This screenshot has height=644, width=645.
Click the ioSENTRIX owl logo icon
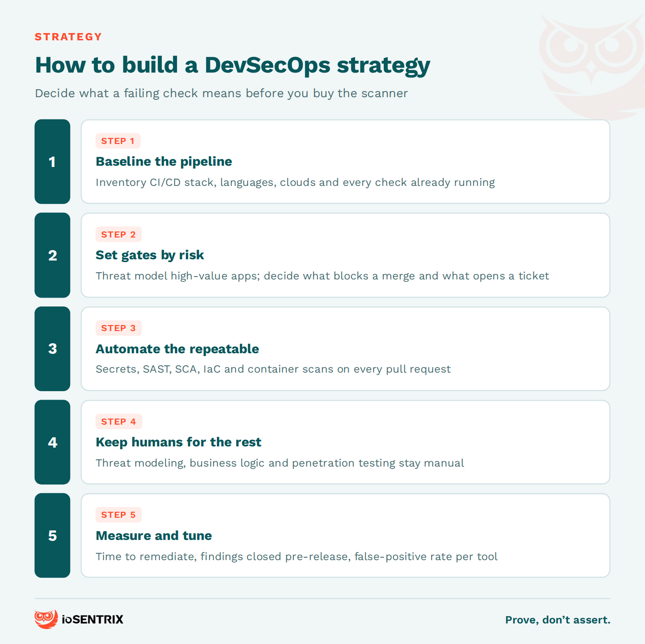[x=46, y=619]
